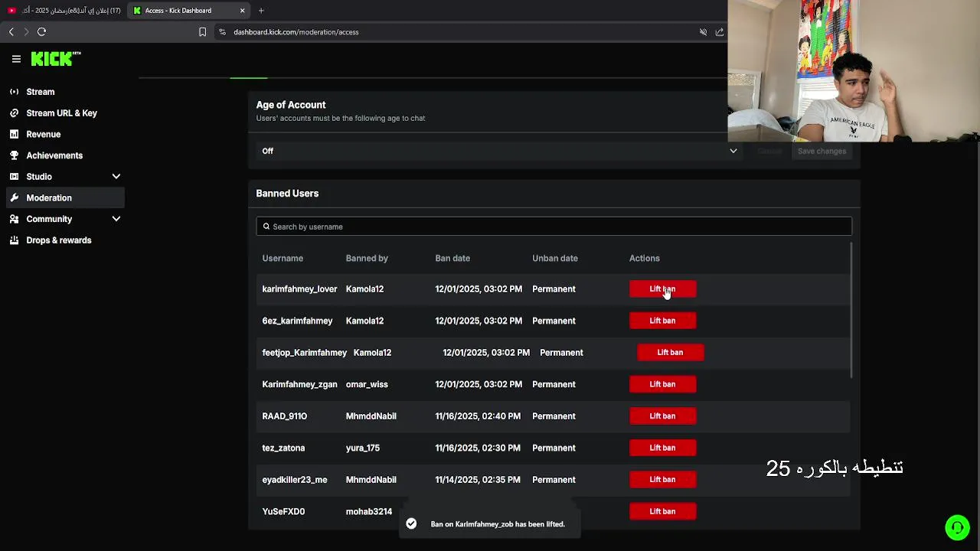Select Moderation in the sidebar

[x=65, y=197]
